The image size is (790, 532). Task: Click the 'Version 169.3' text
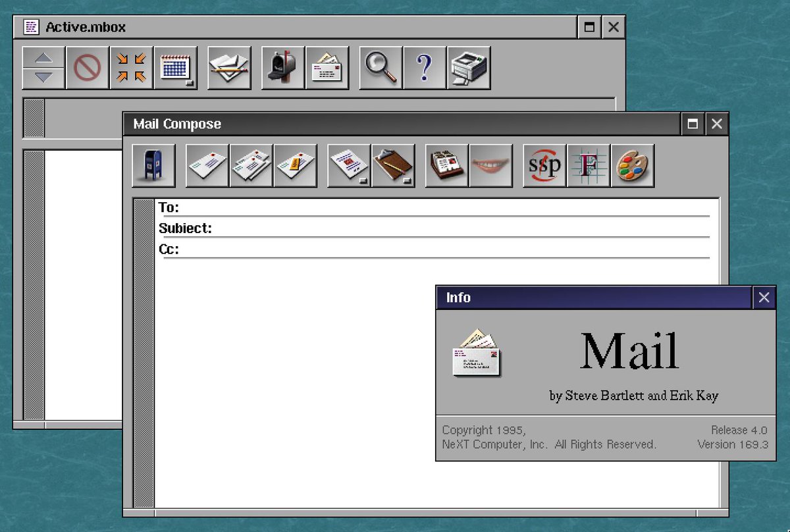click(x=733, y=444)
